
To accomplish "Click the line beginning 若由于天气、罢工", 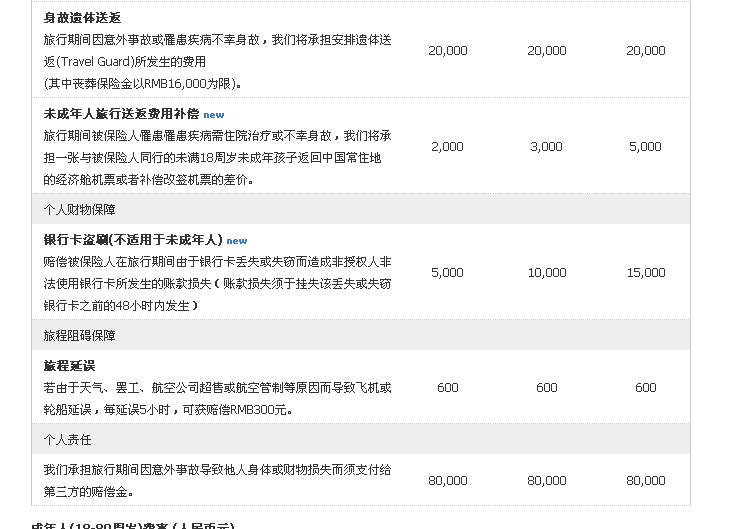I will coord(217,388).
